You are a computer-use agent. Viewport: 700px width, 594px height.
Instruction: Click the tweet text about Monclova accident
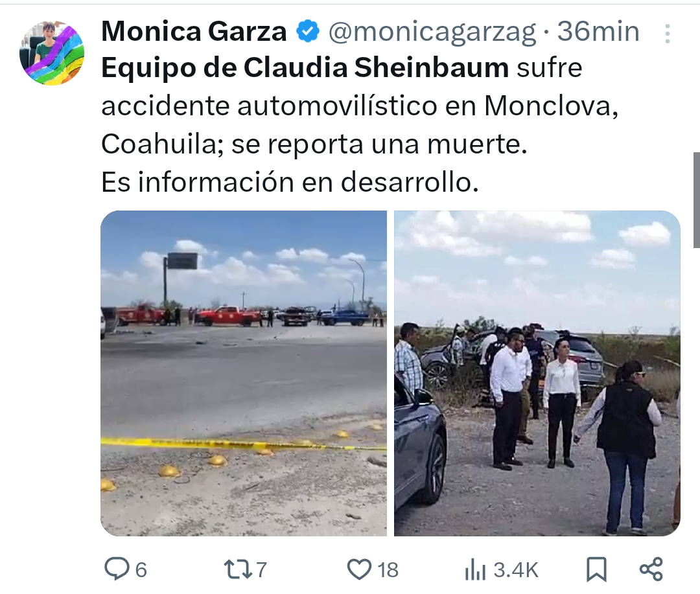point(360,125)
